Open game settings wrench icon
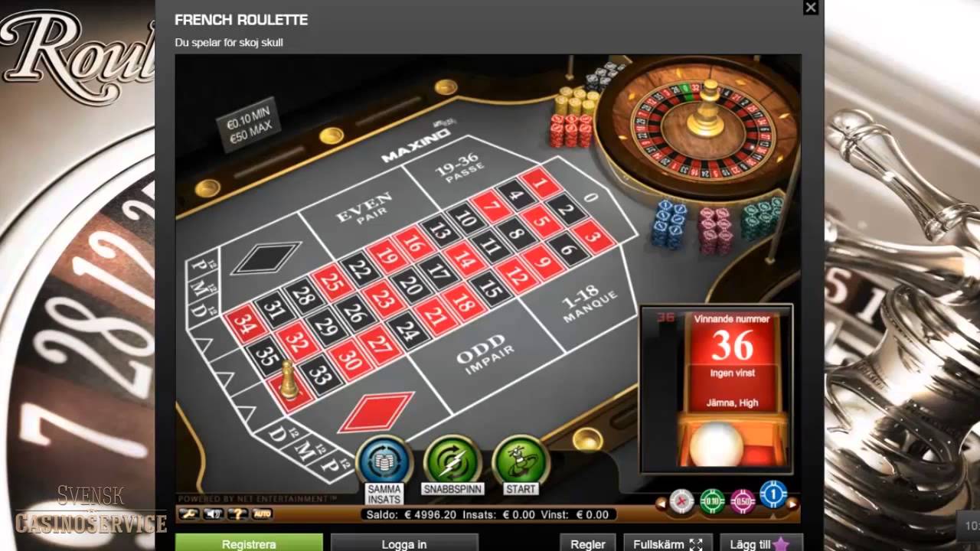 [189, 514]
